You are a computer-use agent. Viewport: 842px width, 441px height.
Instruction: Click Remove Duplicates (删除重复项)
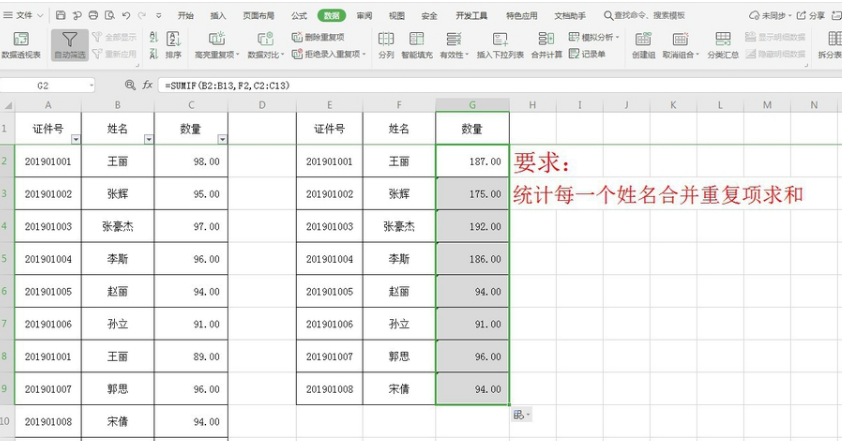(317, 37)
